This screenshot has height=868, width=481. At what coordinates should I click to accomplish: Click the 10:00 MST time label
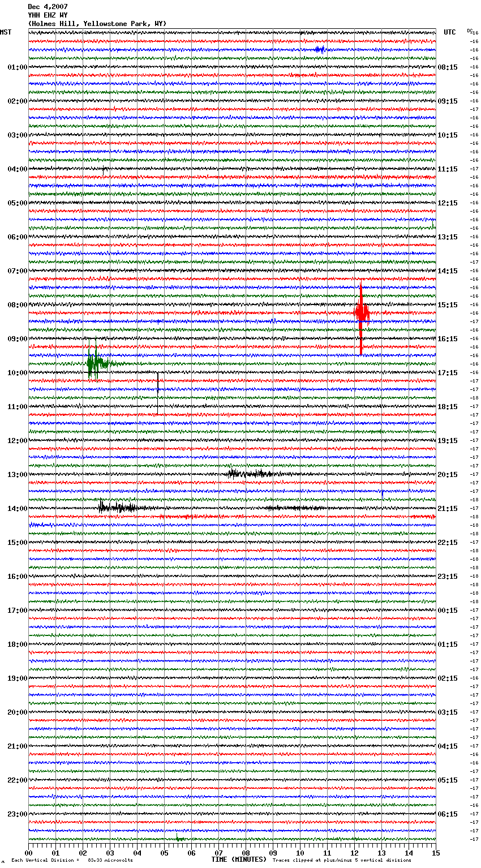pos(17,373)
